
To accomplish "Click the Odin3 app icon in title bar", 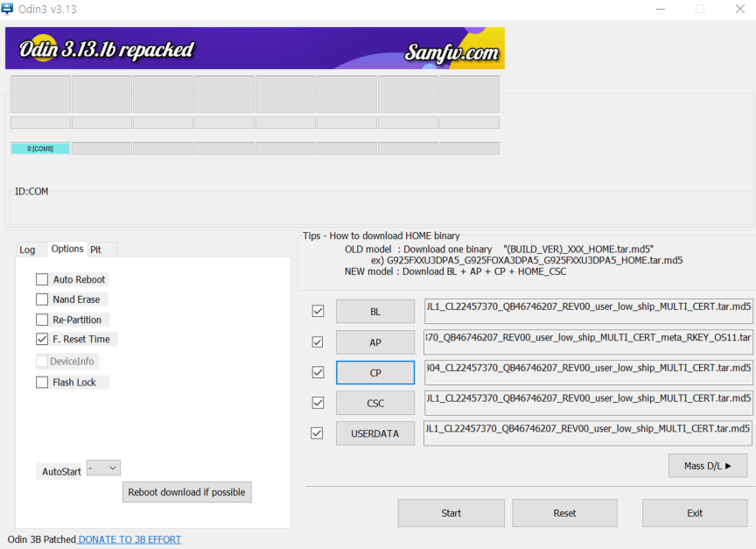I will pos(7,9).
